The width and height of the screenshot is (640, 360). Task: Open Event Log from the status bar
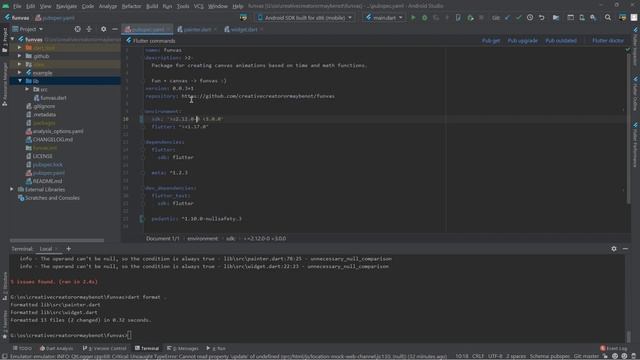pyautogui.click(x=613, y=348)
